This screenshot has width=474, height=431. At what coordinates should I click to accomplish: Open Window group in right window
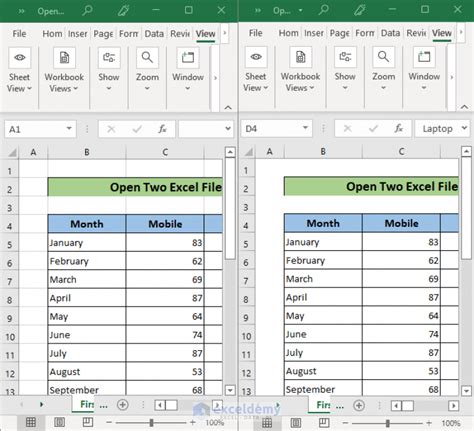pyautogui.click(x=424, y=70)
